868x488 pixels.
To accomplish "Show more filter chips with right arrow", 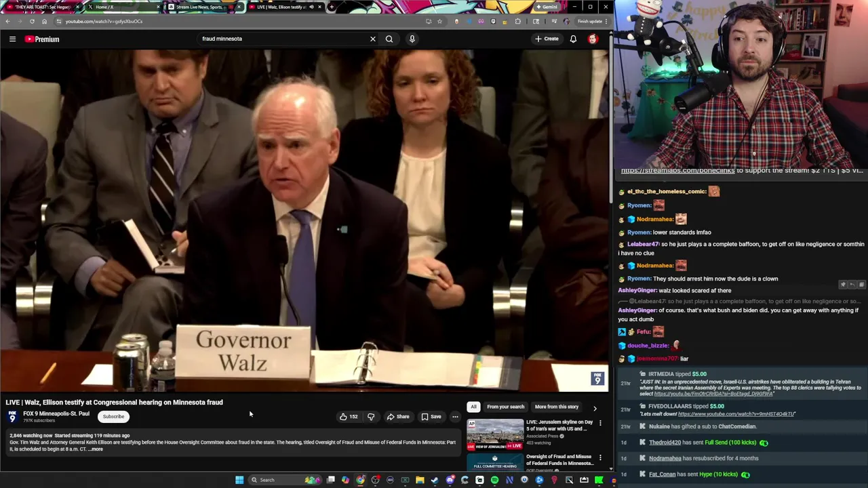I will pyautogui.click(x=595, y=408).
